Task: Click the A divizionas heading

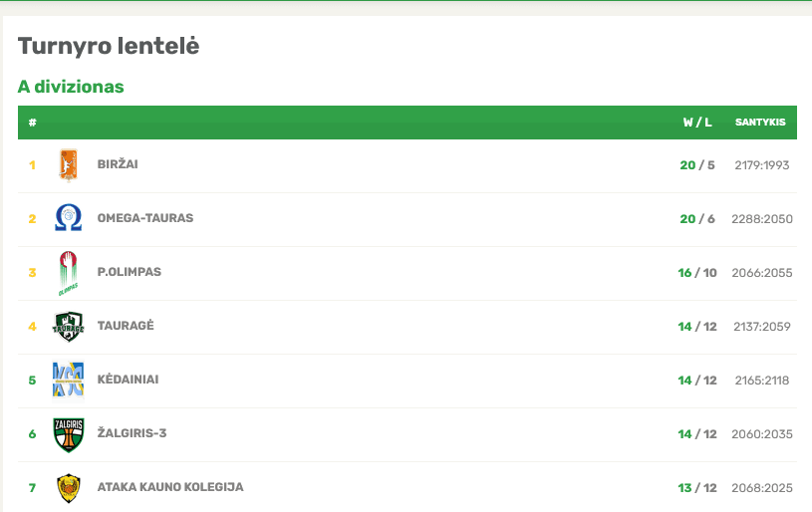Action: click(71, 87)
